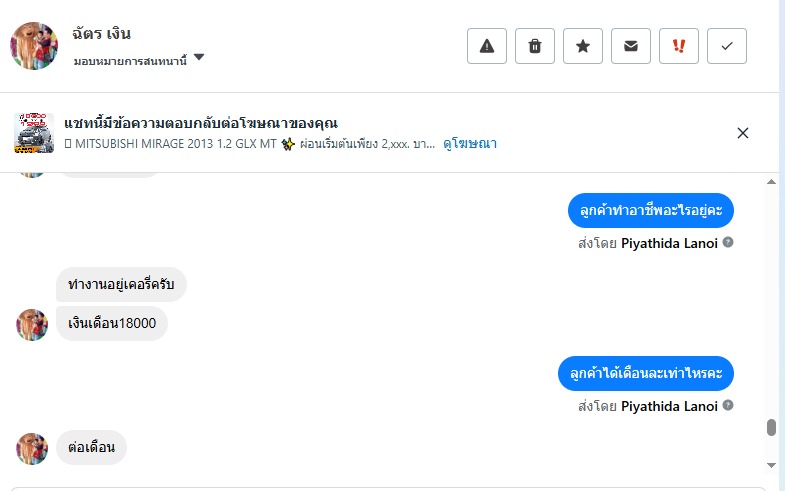Click sender avatar beside ต่อเดือน message

coord(32,448)
